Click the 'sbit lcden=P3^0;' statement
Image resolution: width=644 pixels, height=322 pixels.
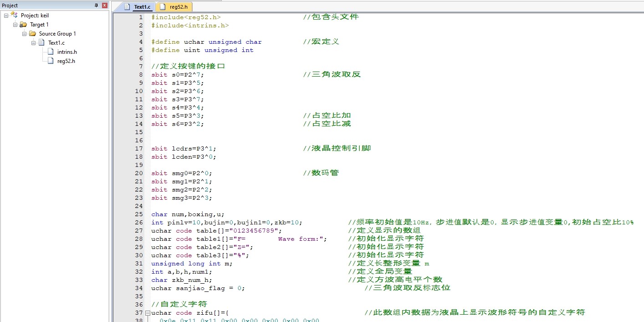tap(184, 157)
